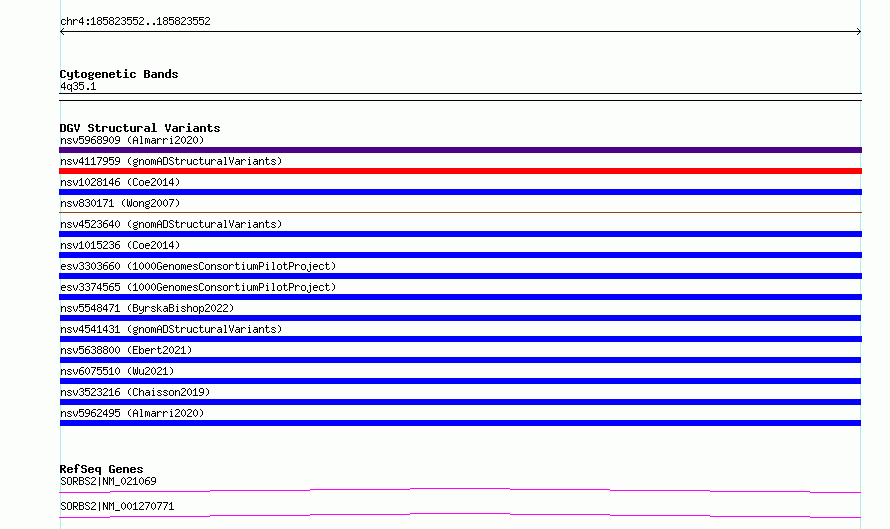Open variant nsv4523640 (gnomADStructuralVariants) label
This screenshot has height=529, width=890.
pyautogui.click(x=171, y=224)
